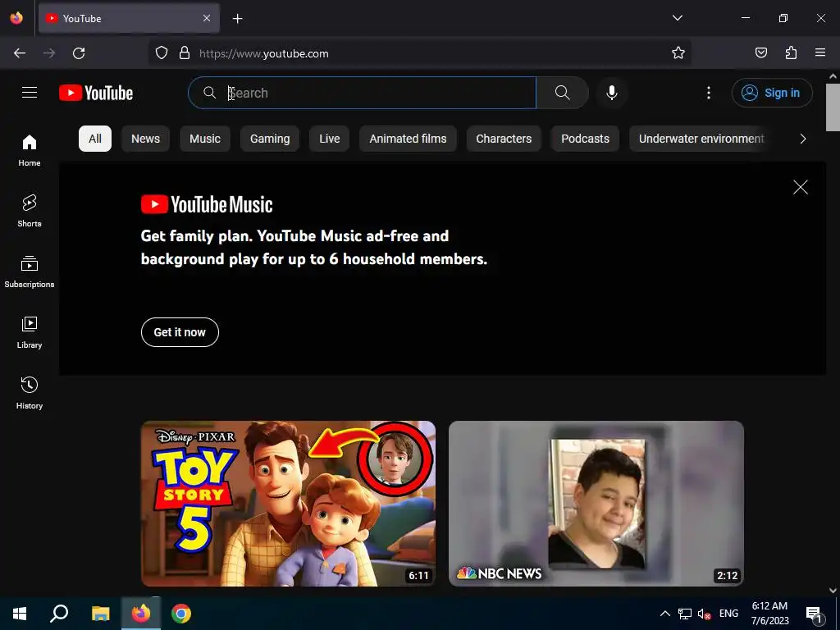Viewport: 840px width, 630px height.
Task: Open the YouTube hamburger guide menu
Action: (x=30, y=93)
